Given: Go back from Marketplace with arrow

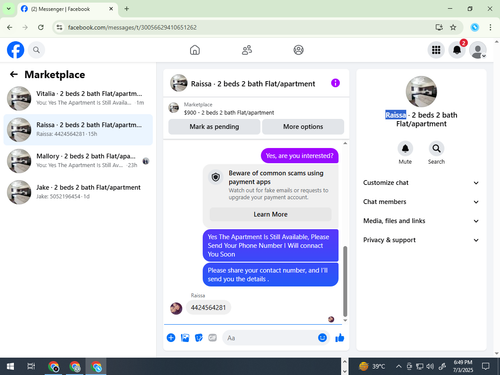Looking at the screenshot, I should coord(14,74).
